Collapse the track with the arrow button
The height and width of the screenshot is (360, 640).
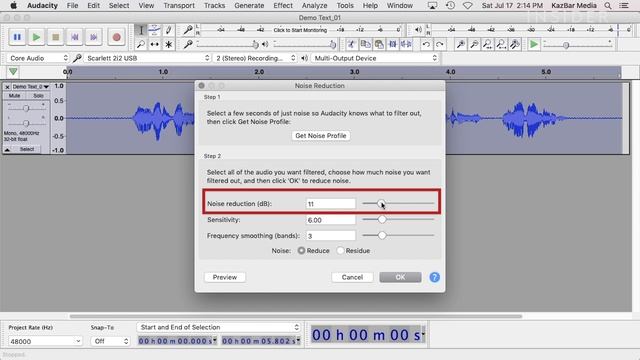(7, 149)
